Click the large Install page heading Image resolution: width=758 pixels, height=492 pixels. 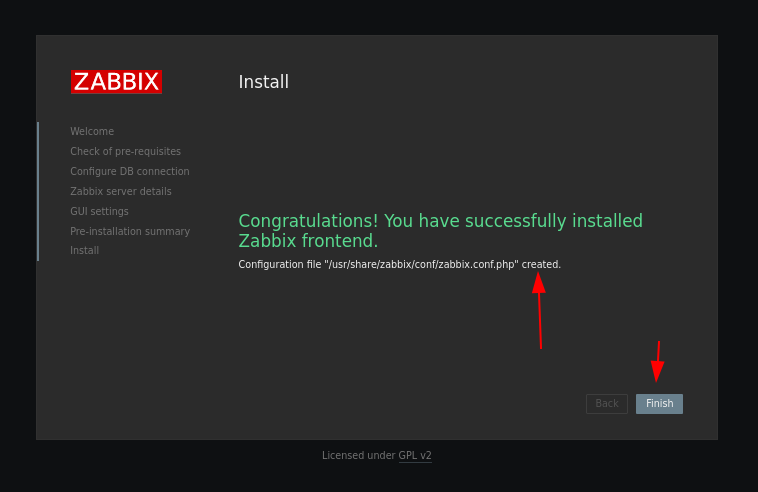point(263,82)
